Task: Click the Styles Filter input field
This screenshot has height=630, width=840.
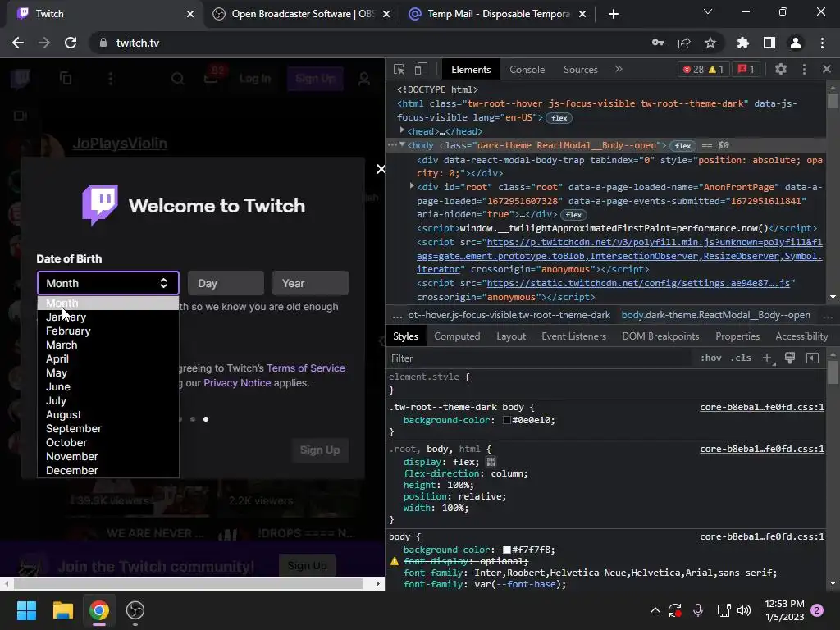Action: pos(540,358)
